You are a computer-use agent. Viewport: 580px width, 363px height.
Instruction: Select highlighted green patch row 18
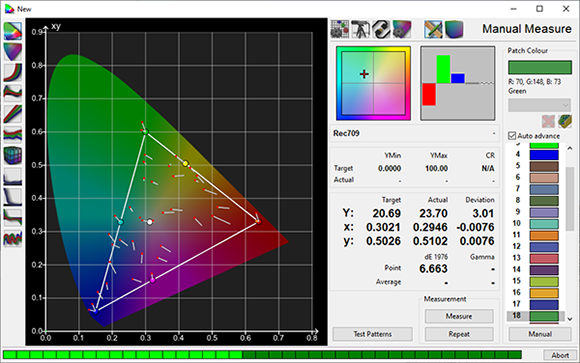(x=536, y=316)
